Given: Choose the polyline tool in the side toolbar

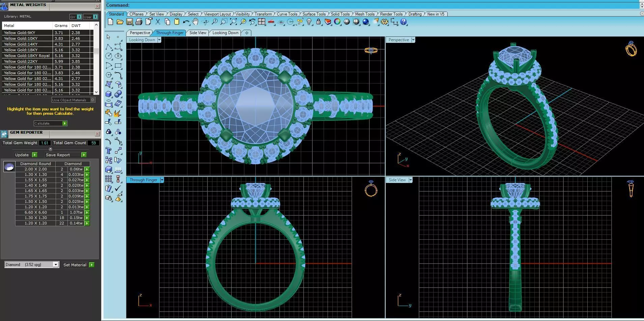Looking at the screenshot, I should (108, 47).
